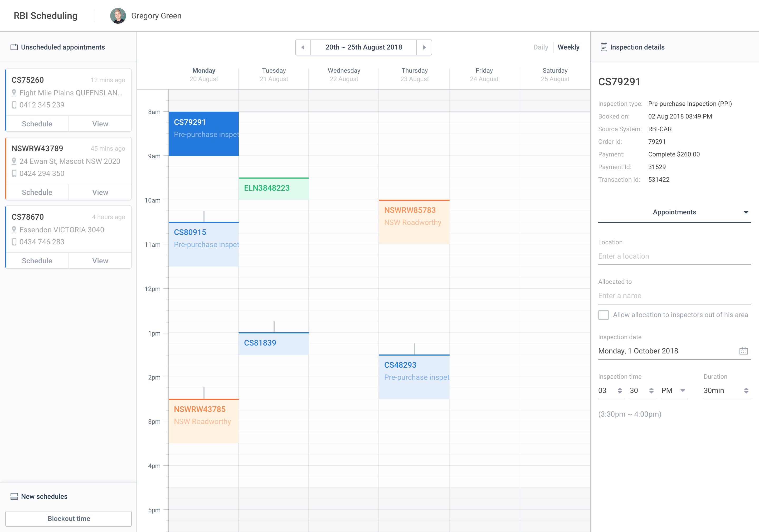The height and width of the screenshot is (532, 759).
Task: Enable allocation to inspectors out of area
Action: click(603, 315)
